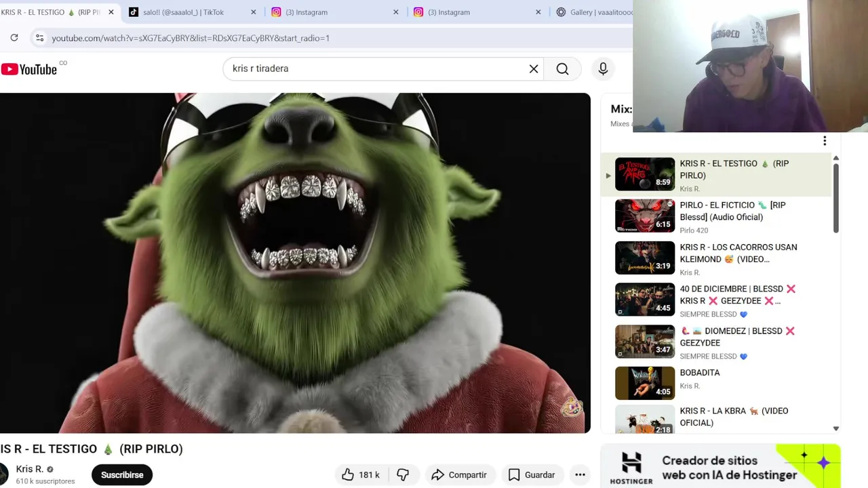Click the Gallery tab favicon
The height and width of the screenshot is (488, 868).
(561, 12)
